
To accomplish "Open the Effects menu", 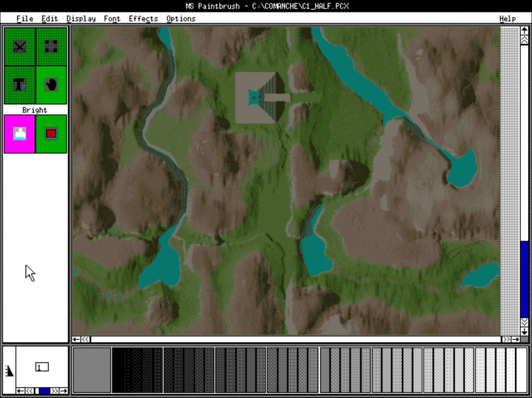I will (x=143, y=18).
